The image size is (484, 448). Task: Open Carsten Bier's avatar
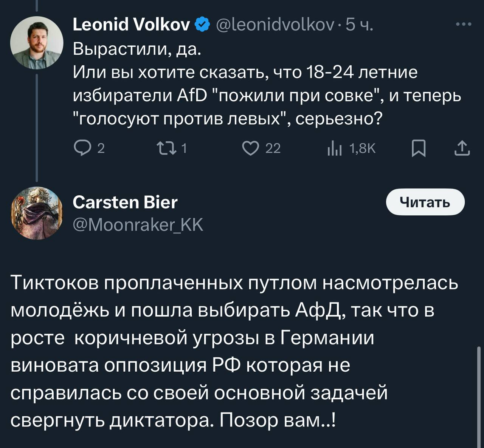pos(37,213)
